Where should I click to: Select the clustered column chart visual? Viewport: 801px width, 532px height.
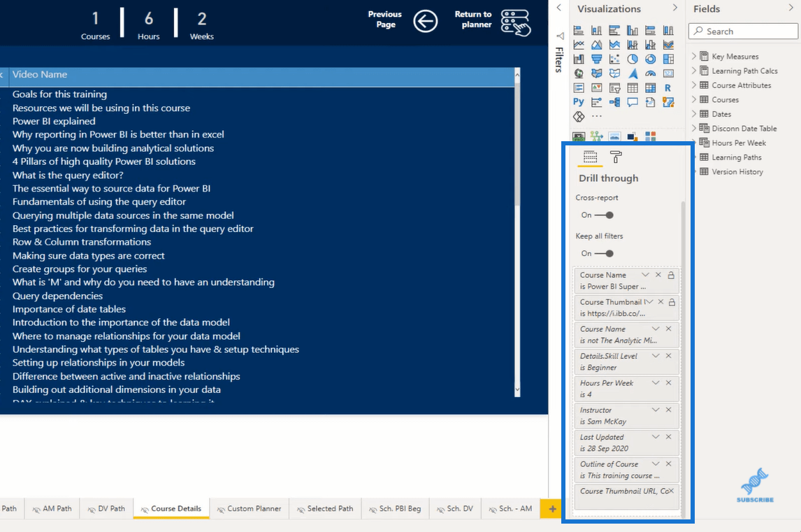[633, 31]
